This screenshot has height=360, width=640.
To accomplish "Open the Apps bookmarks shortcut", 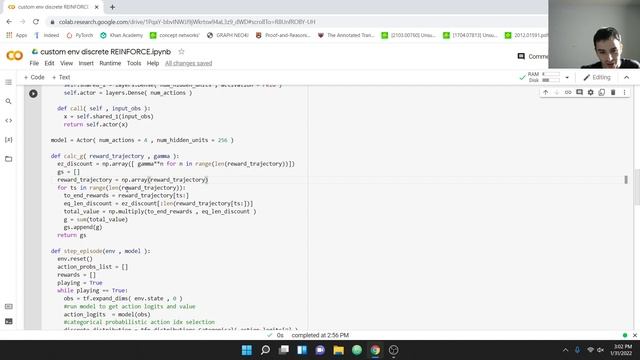I will pos(16,36).
